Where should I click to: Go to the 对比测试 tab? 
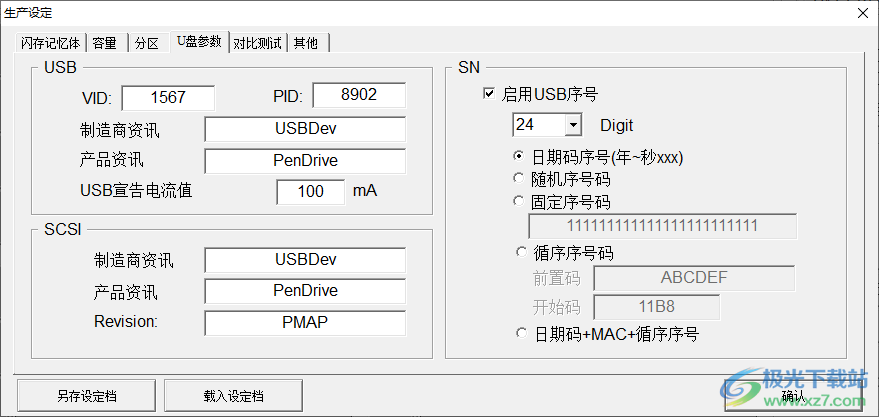[258, 43]
